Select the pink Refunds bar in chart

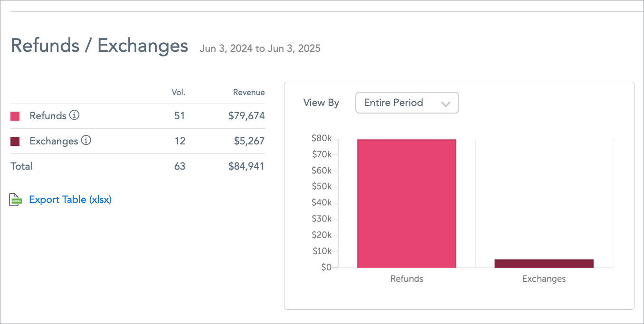click(x=407, y=203)
